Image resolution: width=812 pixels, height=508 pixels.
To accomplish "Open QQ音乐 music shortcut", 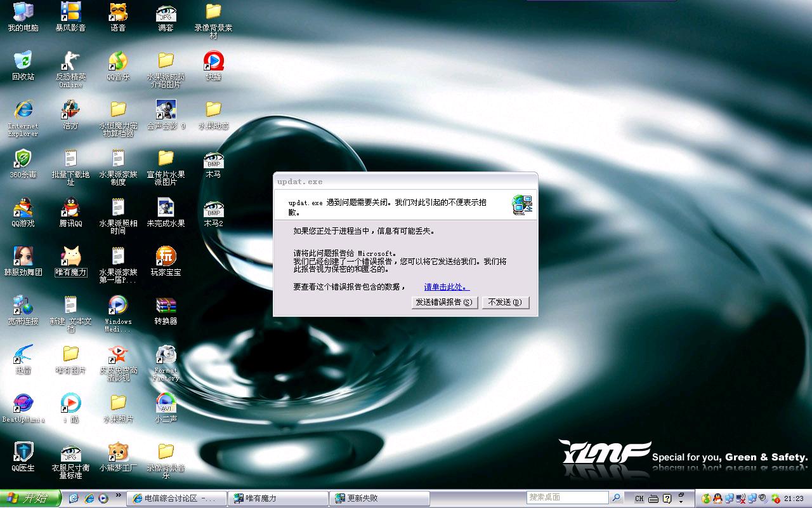I will 118,65.
